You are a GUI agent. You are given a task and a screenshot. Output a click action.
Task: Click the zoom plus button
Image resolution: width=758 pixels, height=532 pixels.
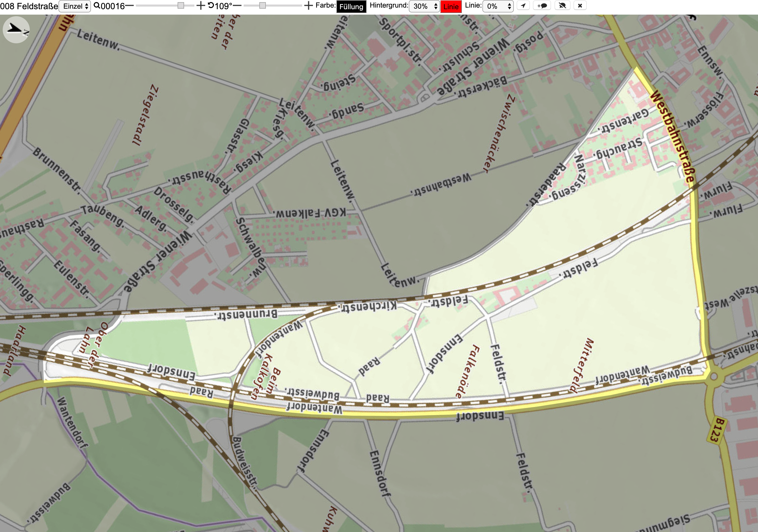tap(200, 6)
